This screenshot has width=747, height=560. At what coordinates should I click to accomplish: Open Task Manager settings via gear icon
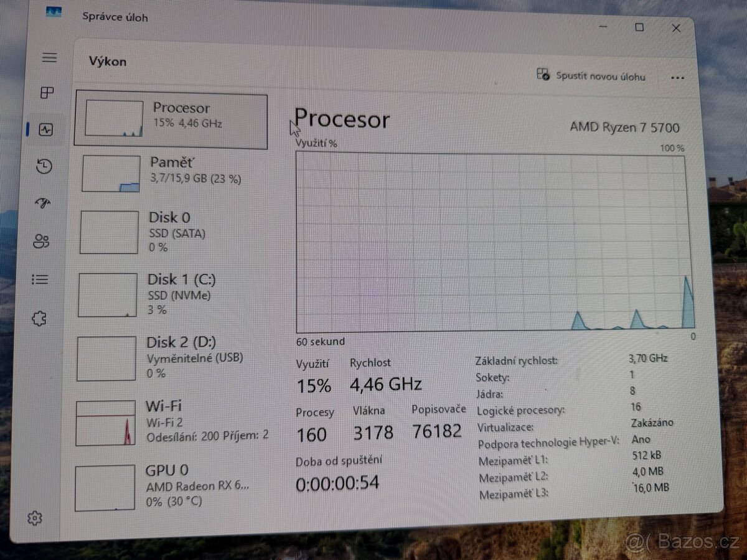pos(35,518)
